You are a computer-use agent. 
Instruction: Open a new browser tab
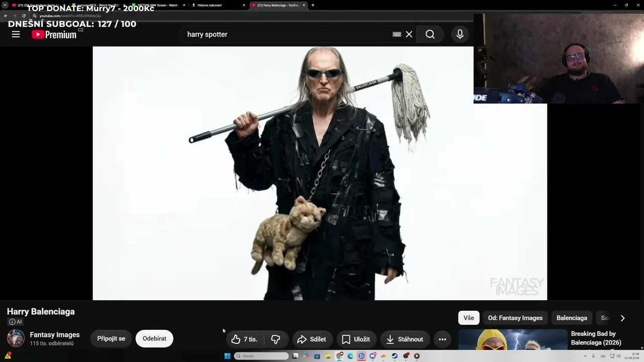pos(313,5)
